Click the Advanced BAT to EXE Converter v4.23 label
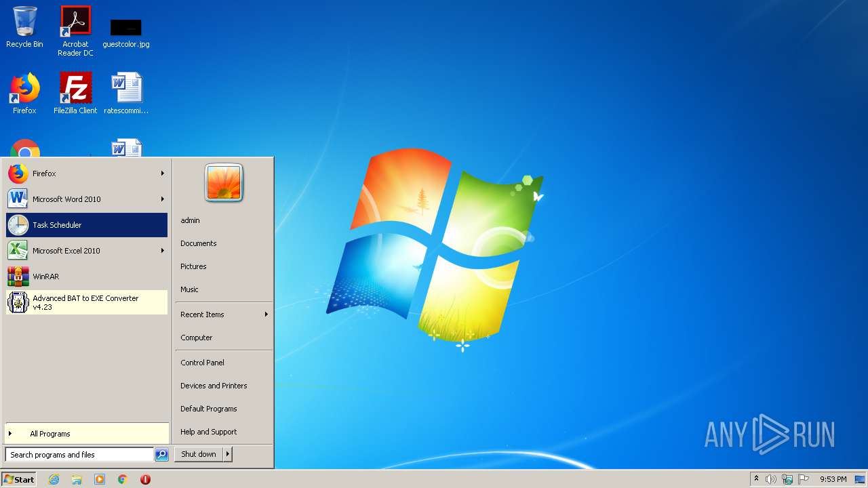Viewport: 868px width, 488px height. 85,302
